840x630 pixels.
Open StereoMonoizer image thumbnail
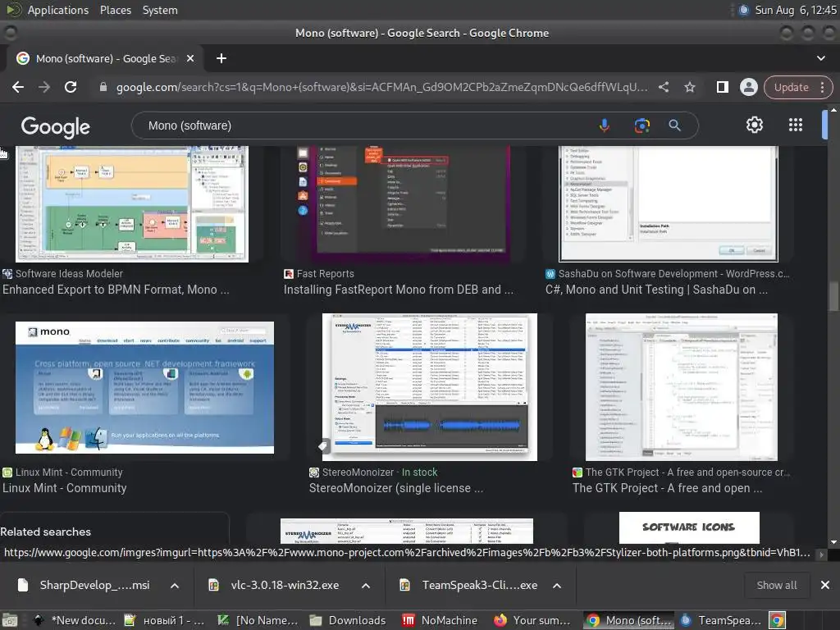click(x=429, y=387)
